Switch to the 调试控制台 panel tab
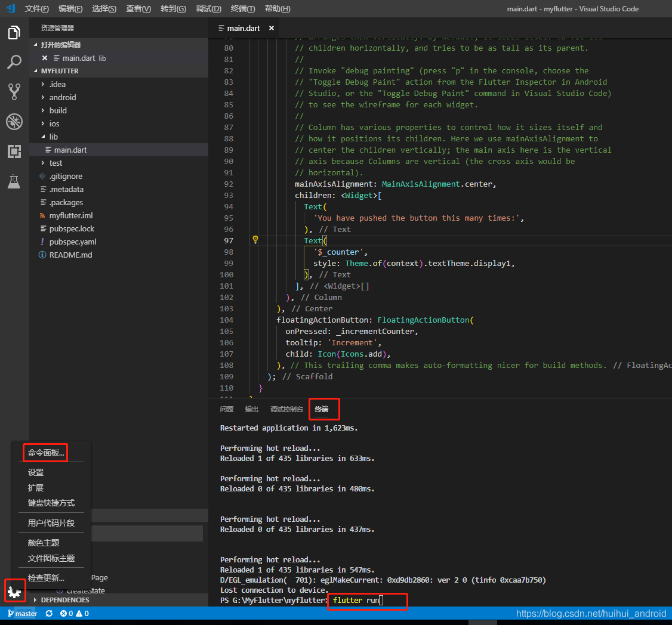672x625 pixels. [x=286, y=409]
